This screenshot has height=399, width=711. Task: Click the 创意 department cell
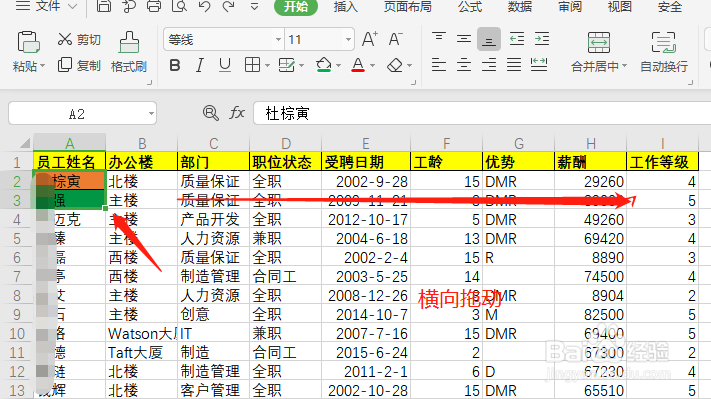click(x=214, y=314)
